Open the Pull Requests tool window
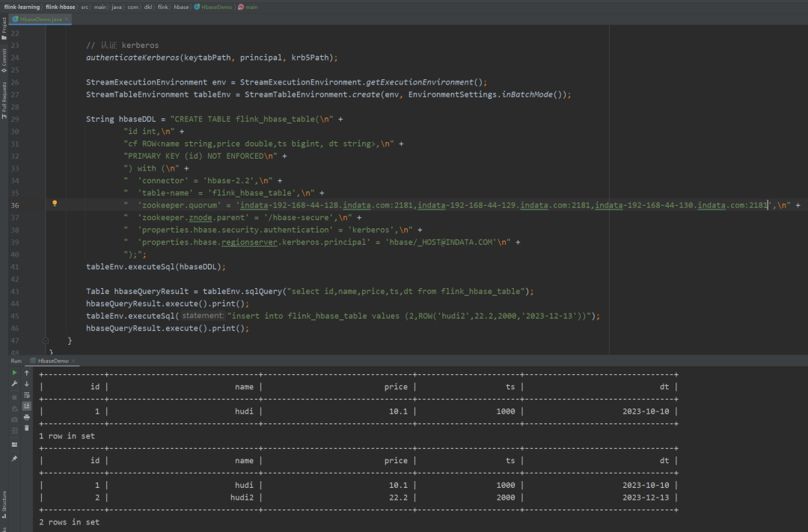 pyautogui.click(x=4, y=100)
